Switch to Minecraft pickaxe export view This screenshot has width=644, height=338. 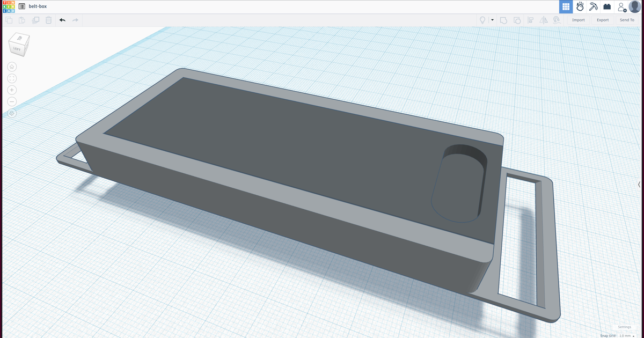[x=594, y=6]
